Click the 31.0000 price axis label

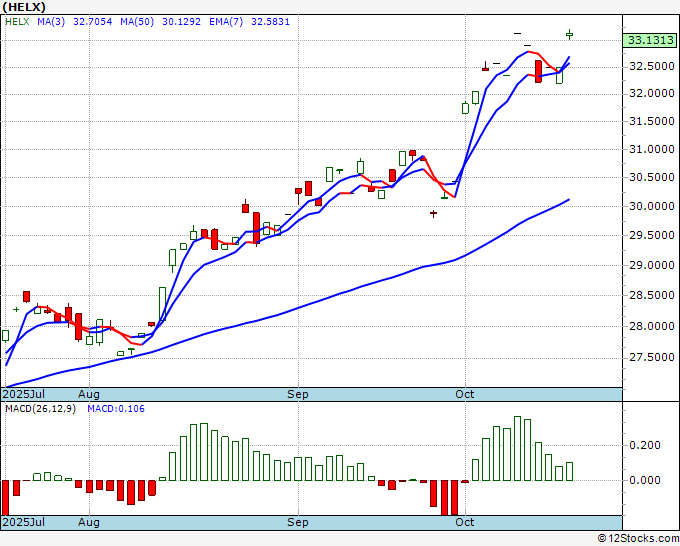pyautogui.click(x=652, y=149)
